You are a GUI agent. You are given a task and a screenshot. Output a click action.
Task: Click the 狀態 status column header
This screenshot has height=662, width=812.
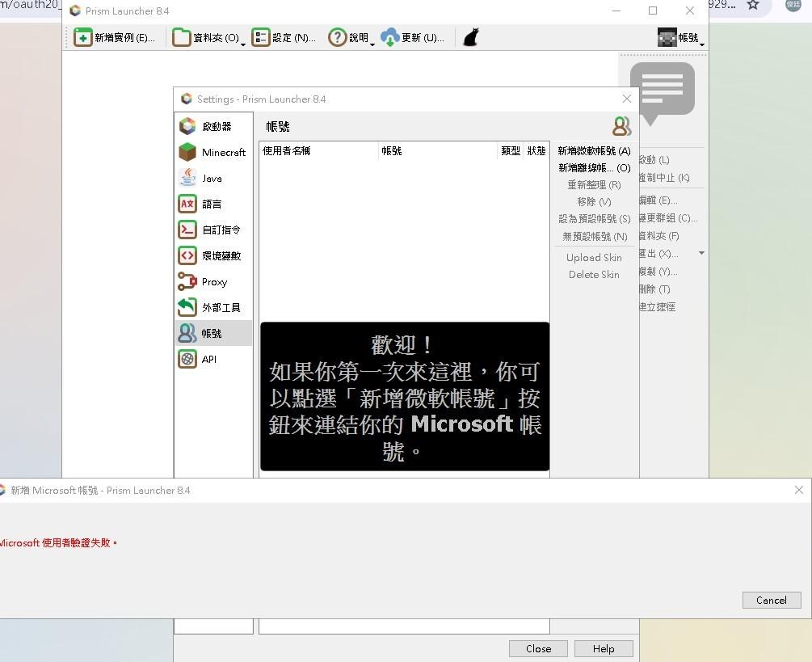(x=536, y=150)
